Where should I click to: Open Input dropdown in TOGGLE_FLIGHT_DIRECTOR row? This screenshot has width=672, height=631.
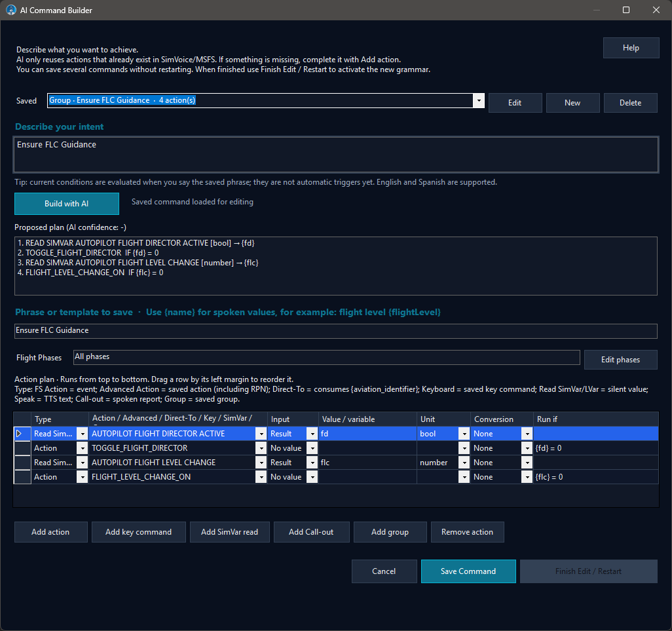pos(312,448)
